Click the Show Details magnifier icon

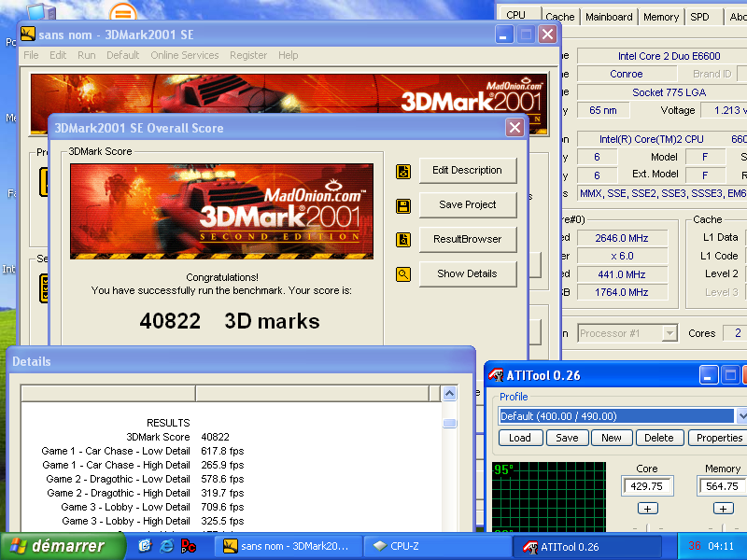pos(403,274)
